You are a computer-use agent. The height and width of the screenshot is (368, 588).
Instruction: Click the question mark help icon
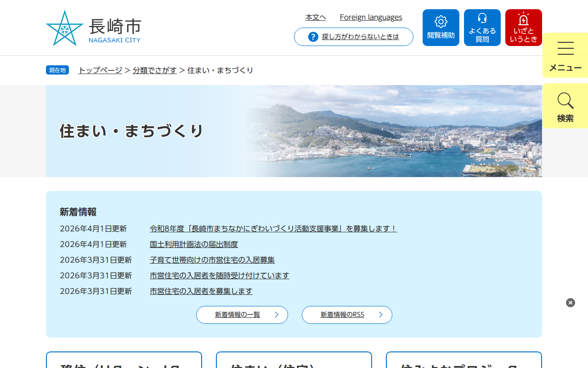tap(313, 37)
